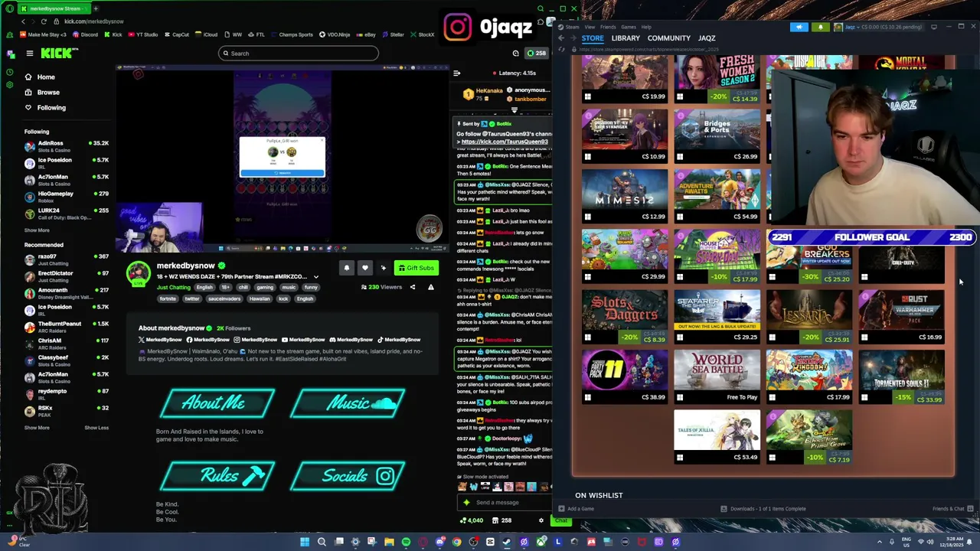Click the notification bell for merkedbysnow
This screenshot has width=980, height=551.
click(347, 268)
